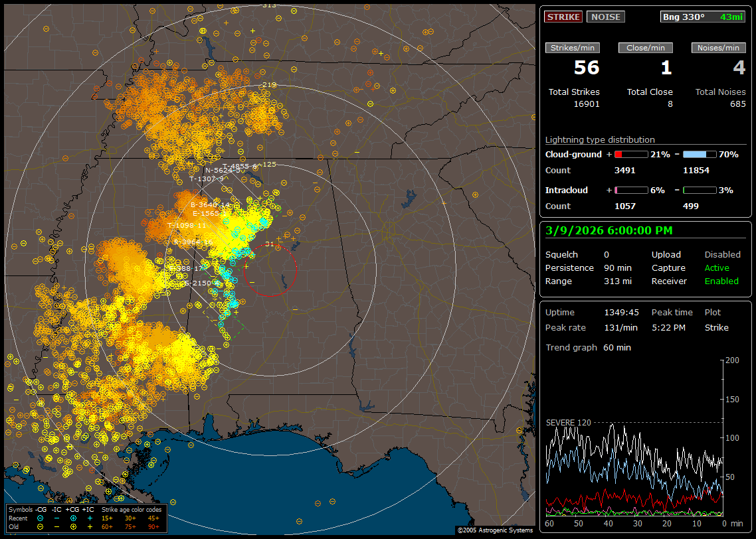Viewport: 756px width, 539px height.
Task: Click the negative intracloud 3% green bar
Action: (x=700, y=190)
